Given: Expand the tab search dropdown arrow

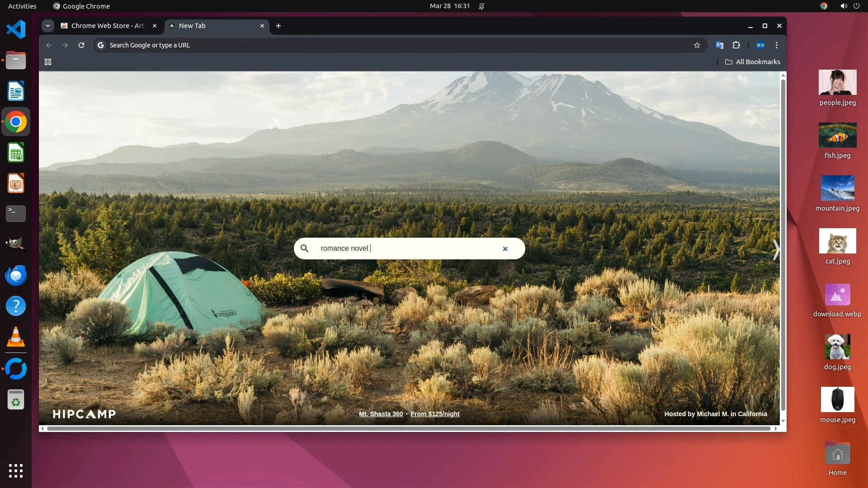Looking at the screenshot, I should pos(47,26).
